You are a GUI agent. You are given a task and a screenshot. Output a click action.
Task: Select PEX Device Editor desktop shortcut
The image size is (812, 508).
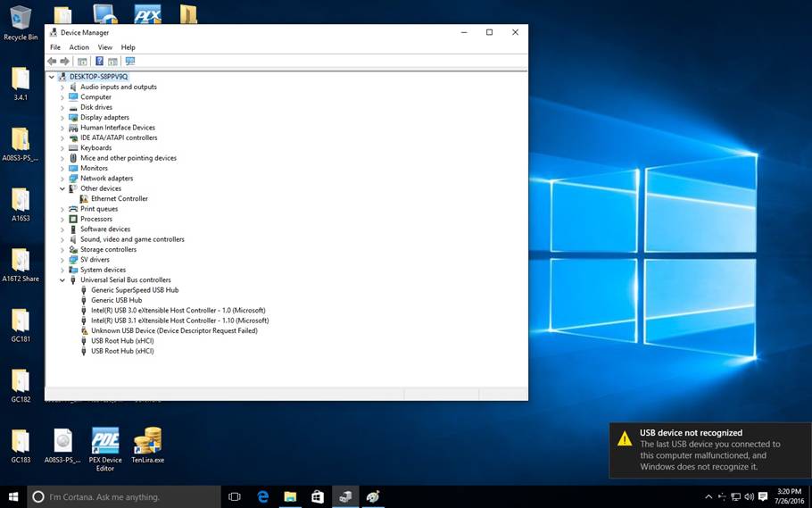pos(105,449)
